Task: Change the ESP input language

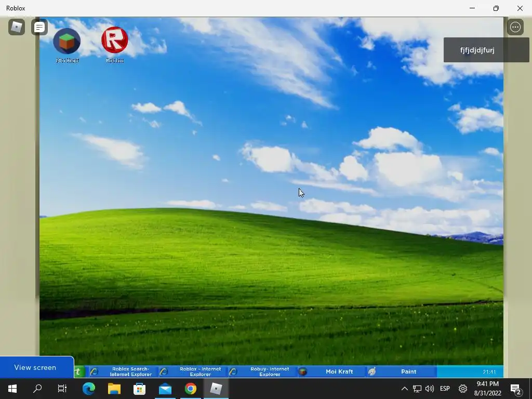Action: coord(445,389)
